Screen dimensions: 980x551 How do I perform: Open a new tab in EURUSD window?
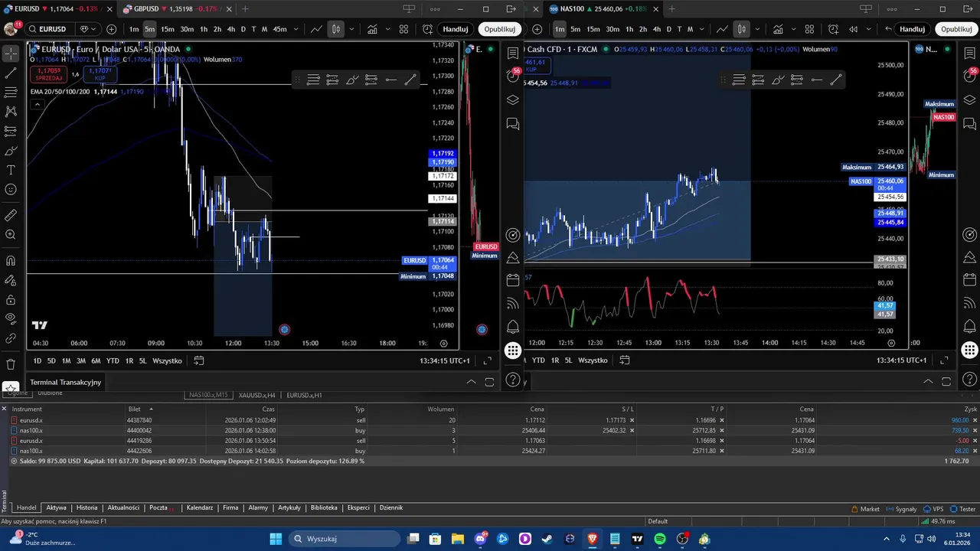coord(245,9)
